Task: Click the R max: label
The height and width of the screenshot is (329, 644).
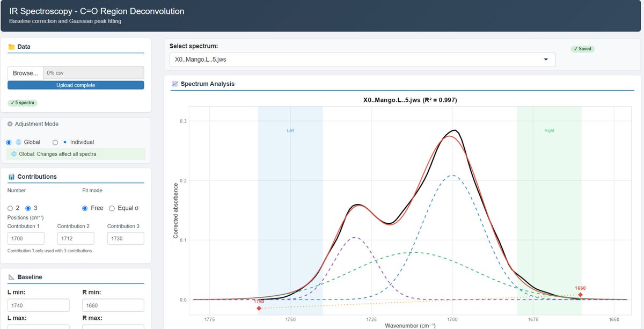Action: 91,318
